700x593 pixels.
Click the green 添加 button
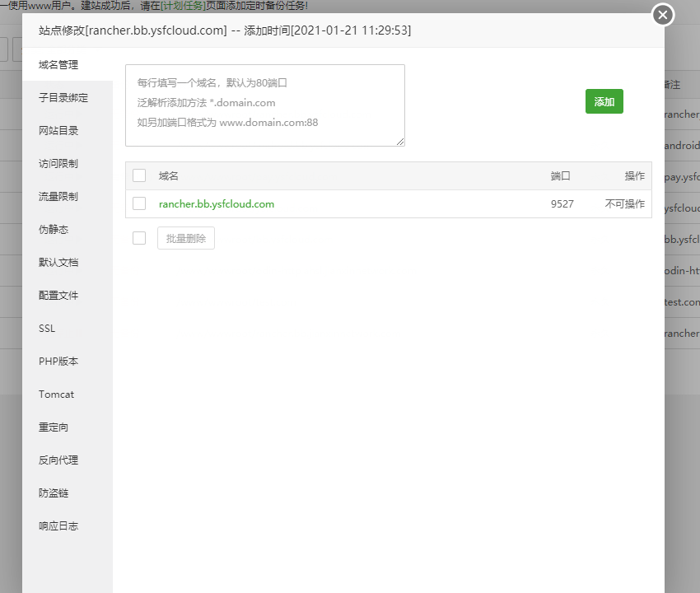604,100
